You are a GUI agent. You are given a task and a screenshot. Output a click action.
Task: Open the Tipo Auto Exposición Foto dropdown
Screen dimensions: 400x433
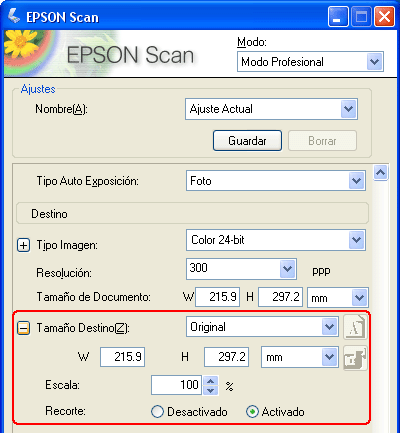pos(276,181)
